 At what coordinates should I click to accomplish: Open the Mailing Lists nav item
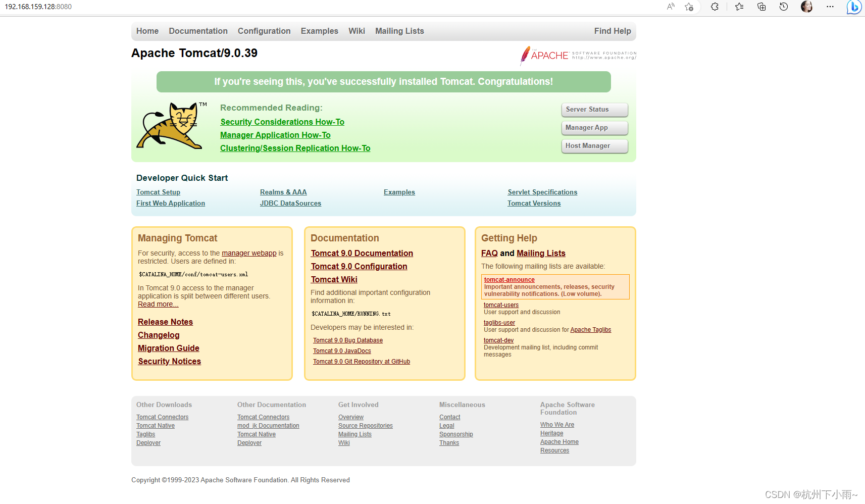(x=399, y=31)
